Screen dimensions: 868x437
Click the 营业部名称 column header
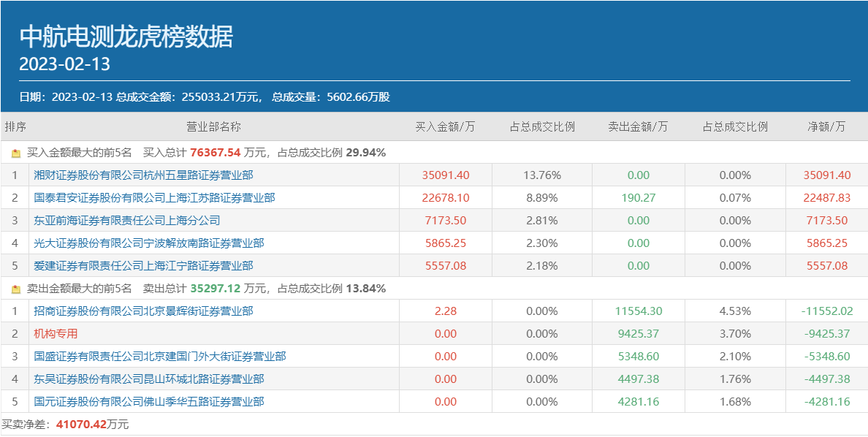[213, 126]
